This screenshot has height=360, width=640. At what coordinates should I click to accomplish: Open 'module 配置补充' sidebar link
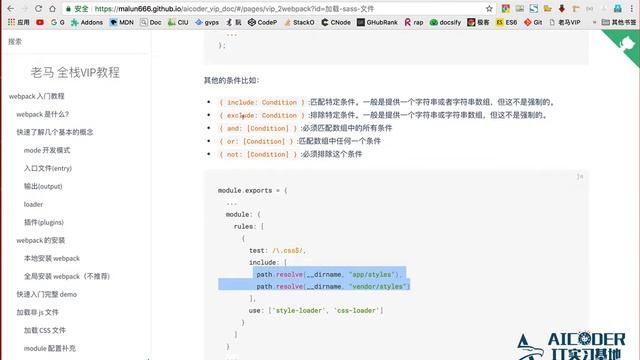point(50,348)
